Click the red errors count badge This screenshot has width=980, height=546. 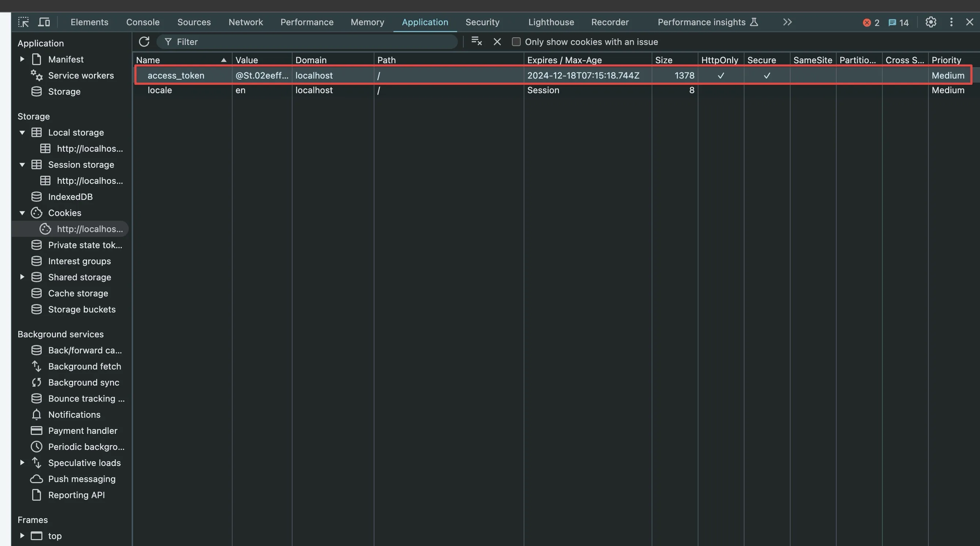(871, 22)
